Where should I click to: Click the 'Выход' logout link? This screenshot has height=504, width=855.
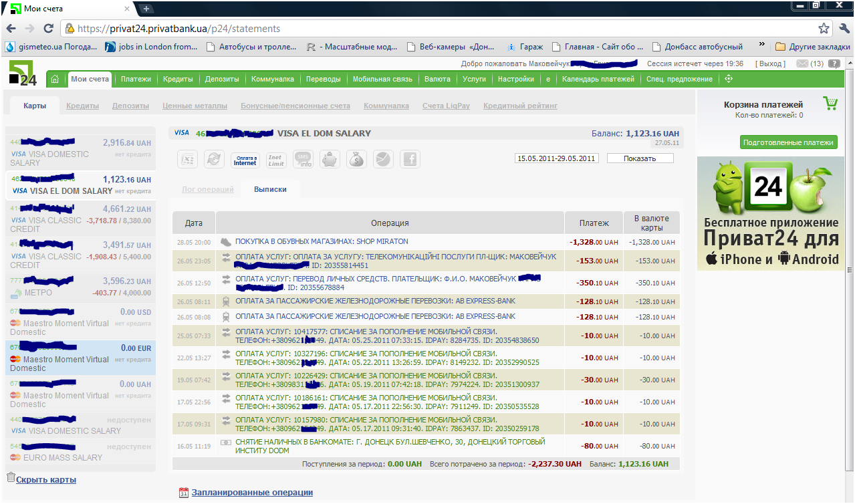click(770, 64)
